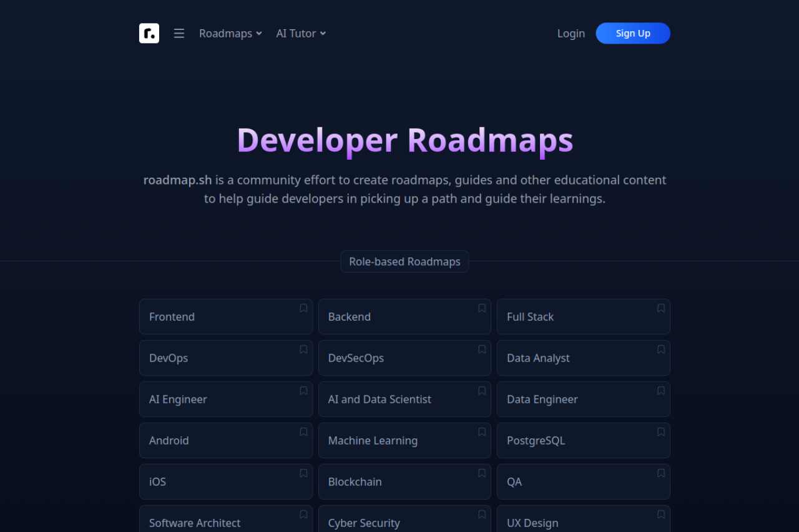
Task: Open the QA roadmap card
Action: click(584, 481)
